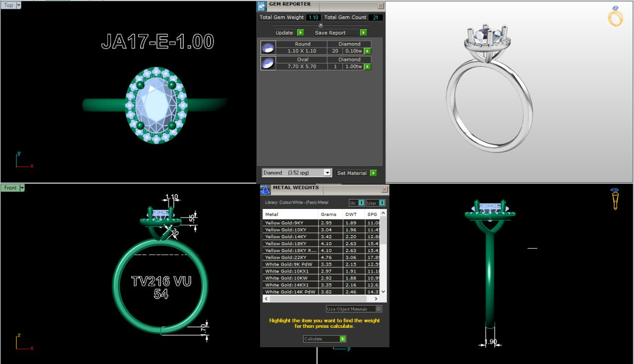Click the Metal Weights panel flask icon

click(x=265, y=190)
